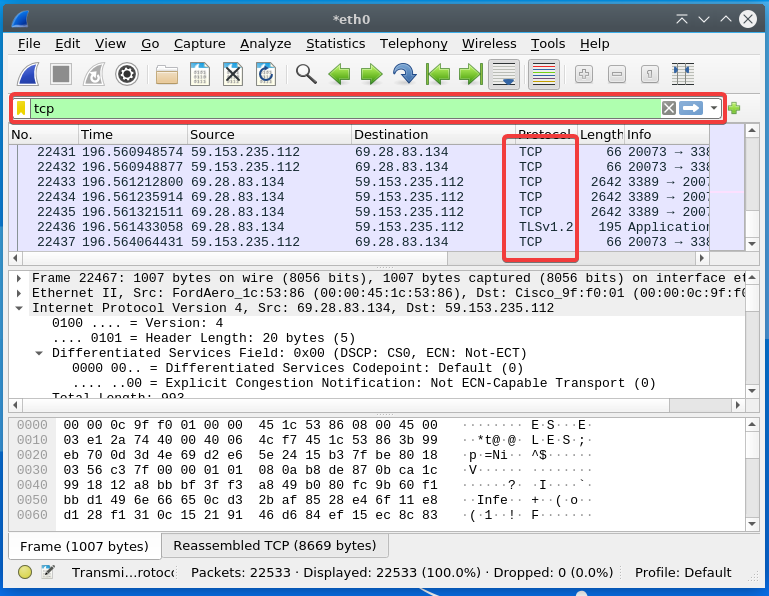Apply the display filter arrow button

(x=691, y=108)
